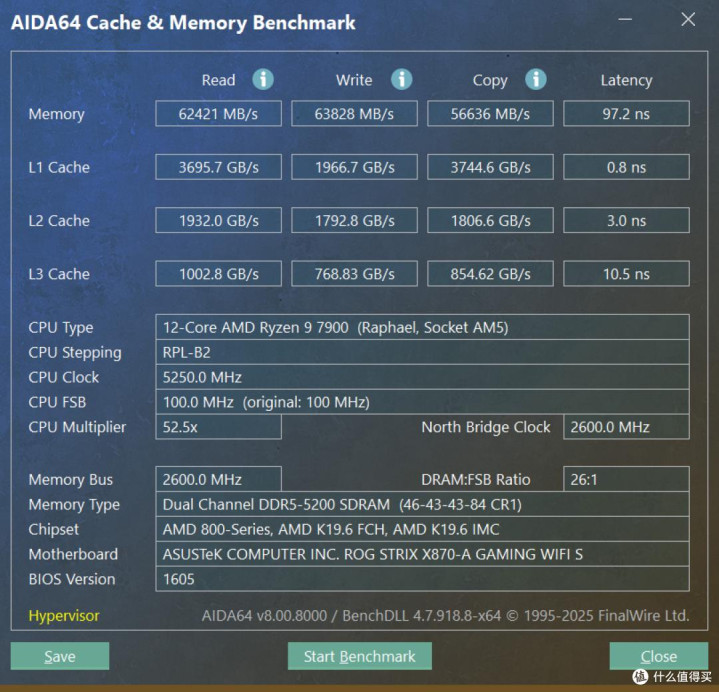Click the L3 Cache Copy value 854.62 GB/s
Image resolution: width=719 pixels, height=692 pixels.
coord(490,274)
